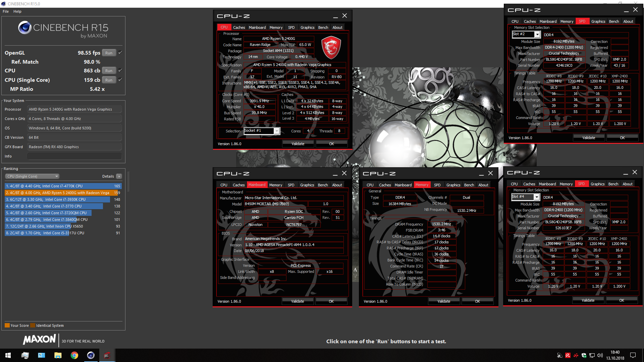Click Validate button in main CPU-Z window
This screenshot has height=362, width=644.
tap(297, 144)
